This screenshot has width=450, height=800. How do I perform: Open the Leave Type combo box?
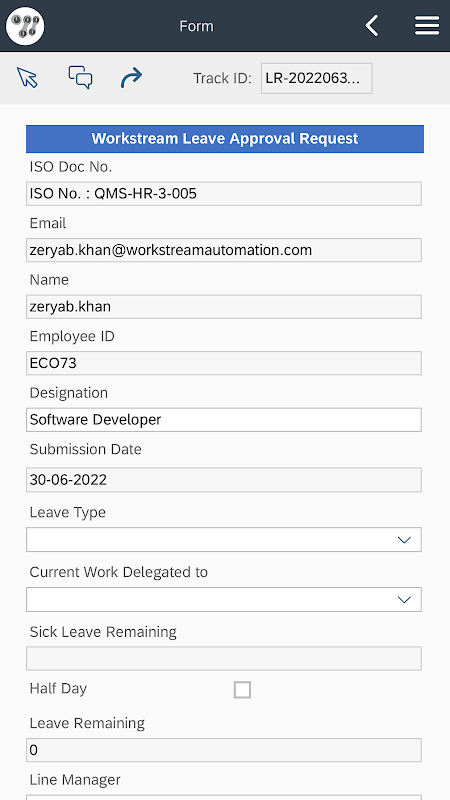(x=224, y=540)
